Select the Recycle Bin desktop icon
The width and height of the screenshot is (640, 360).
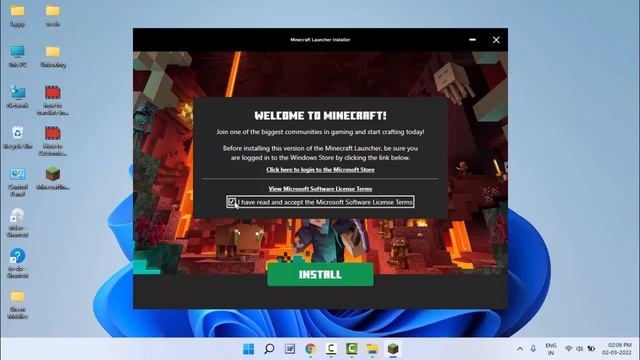point(18,138)
